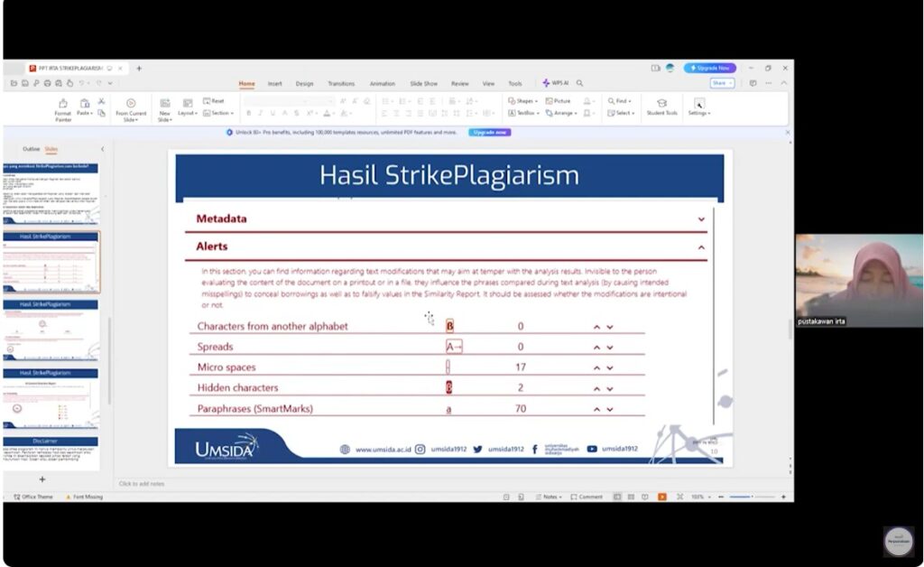The height and width of the screenshot is (567, 924).
Task: Open the Transitions ribbon tab
Action: click(341, 83)
